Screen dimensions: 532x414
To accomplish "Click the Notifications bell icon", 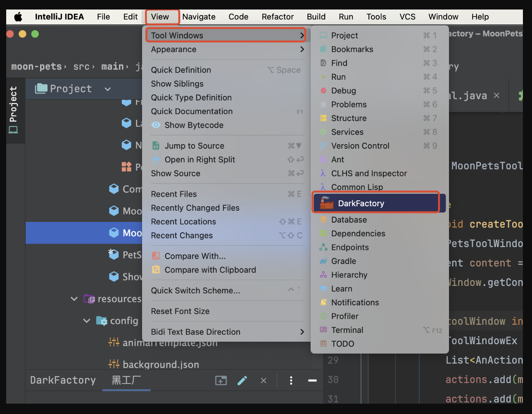I will 324,302.
